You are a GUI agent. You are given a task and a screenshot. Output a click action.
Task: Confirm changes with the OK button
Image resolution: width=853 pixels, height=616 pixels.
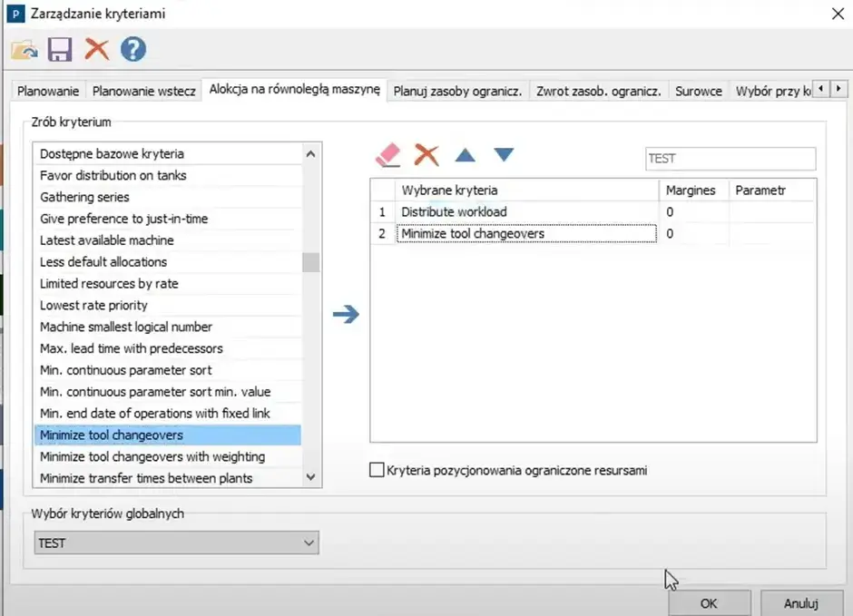(710, 603)
